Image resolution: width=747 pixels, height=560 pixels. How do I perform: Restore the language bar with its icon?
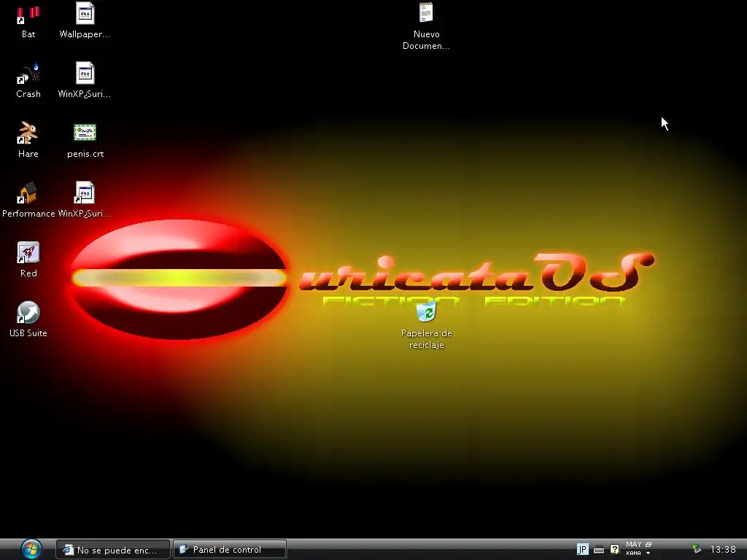click(649, 545)
